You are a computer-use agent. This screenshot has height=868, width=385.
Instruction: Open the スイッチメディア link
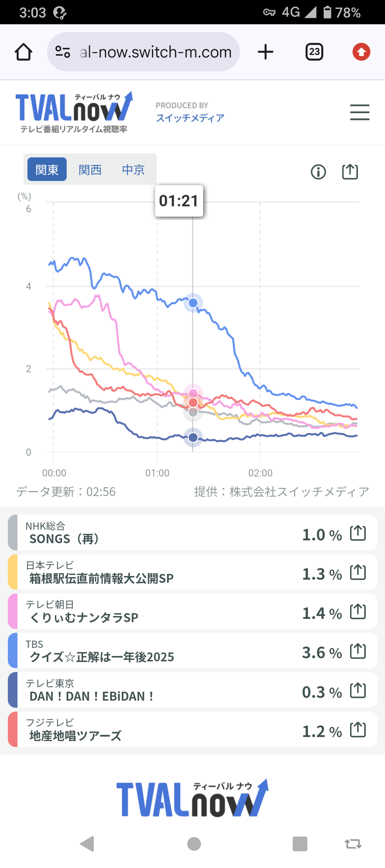pos(190,118)
